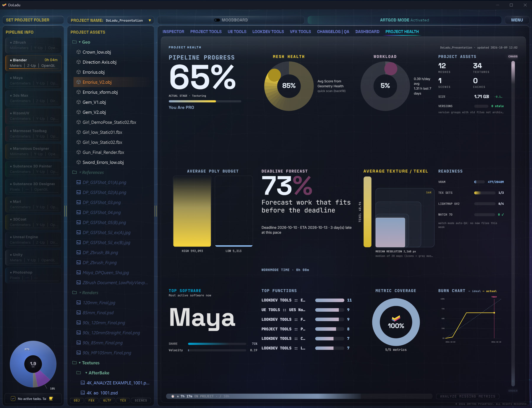Click the Set Project Folder button

point(33,20)
